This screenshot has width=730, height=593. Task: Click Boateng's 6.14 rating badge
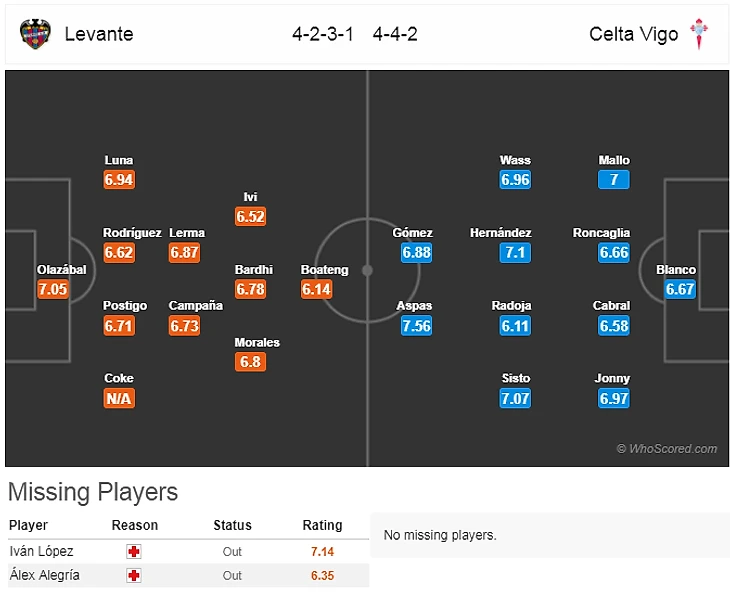tap(316, 290)
